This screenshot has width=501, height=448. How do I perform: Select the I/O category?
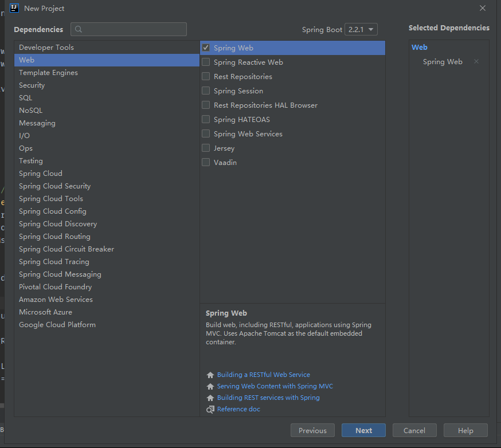tap(107, 136)
